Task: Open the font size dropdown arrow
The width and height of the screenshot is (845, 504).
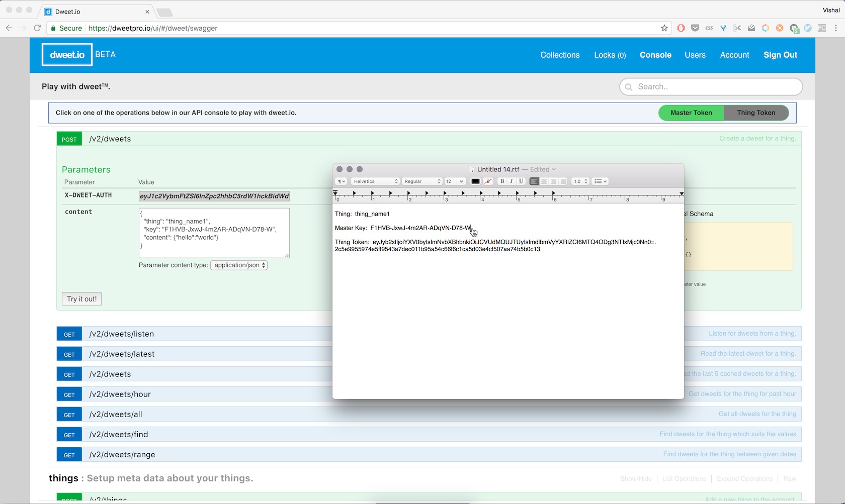Action: (x=461, y=181)
